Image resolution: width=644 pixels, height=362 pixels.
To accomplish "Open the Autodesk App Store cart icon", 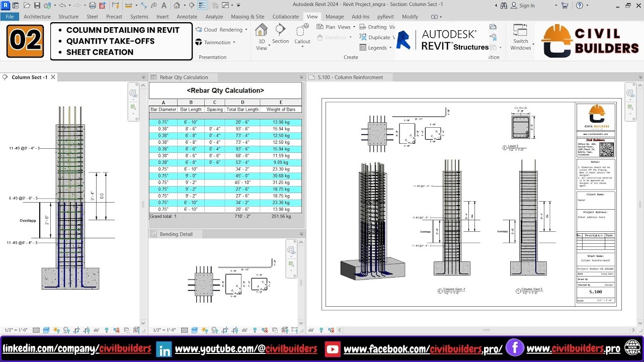I will click(565, 5).
